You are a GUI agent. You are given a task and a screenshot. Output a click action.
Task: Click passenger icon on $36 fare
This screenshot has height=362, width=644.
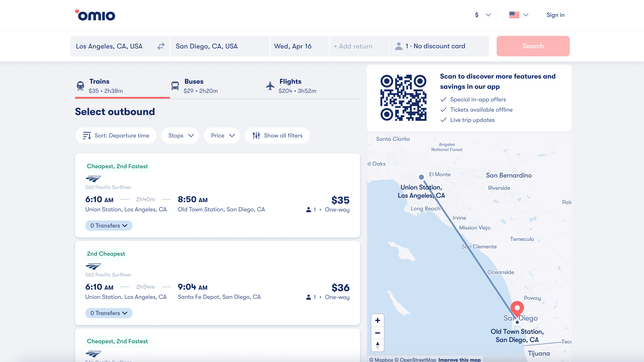pos(309,297)
